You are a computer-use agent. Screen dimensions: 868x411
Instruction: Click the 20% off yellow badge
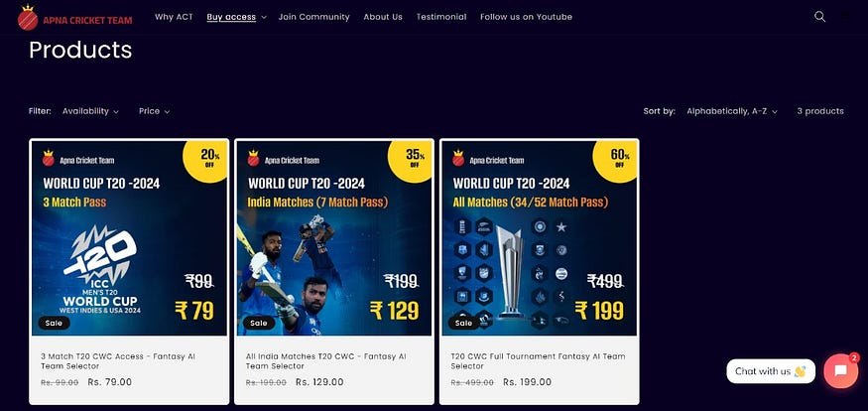[x=206, y=160]
